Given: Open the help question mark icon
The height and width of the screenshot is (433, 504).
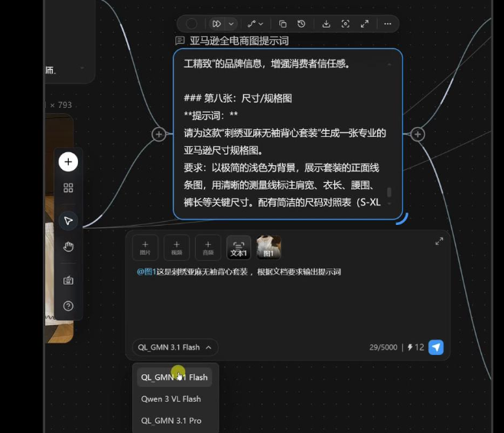Looking at the screenshot, I should click(x=68, y=306).
